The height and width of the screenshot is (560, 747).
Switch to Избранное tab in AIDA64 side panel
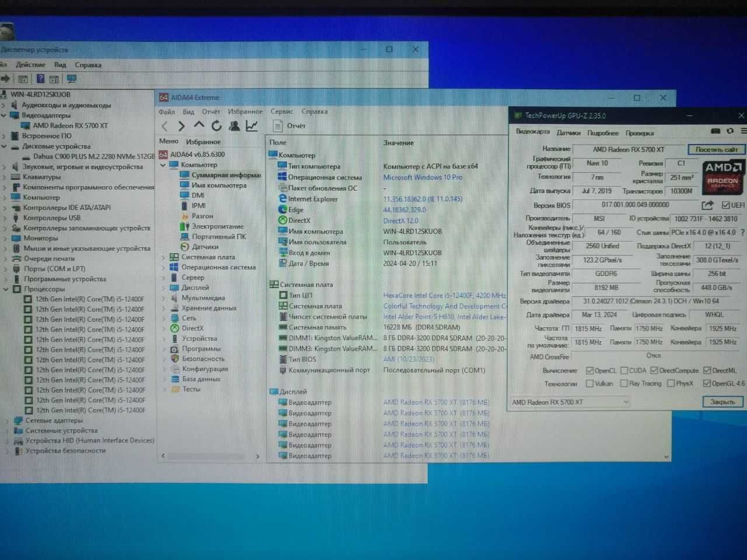pos(203,141)
